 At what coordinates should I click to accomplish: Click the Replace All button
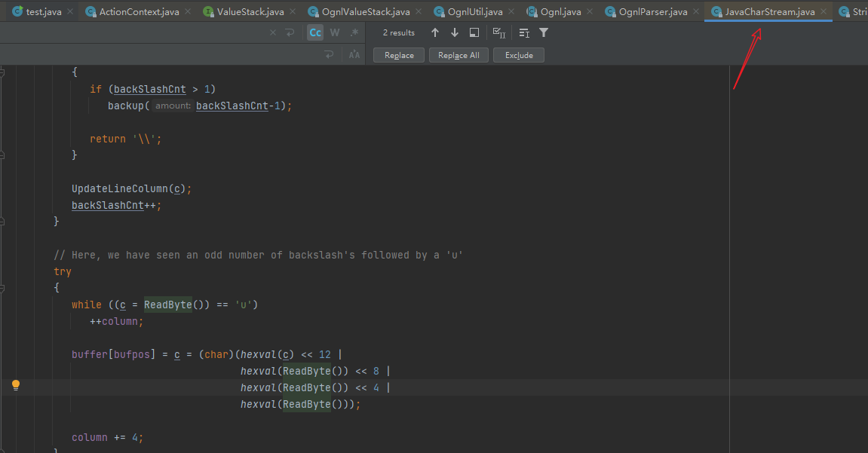click(459, 55)
